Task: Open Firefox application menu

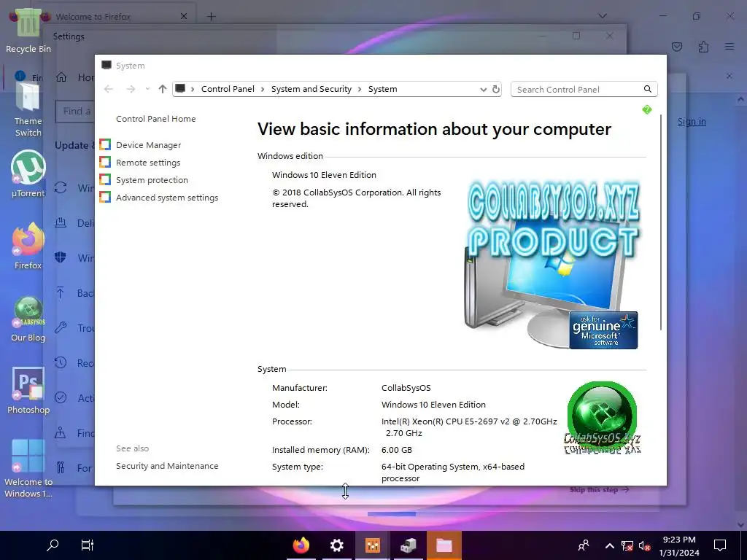Action: [729, 47]
